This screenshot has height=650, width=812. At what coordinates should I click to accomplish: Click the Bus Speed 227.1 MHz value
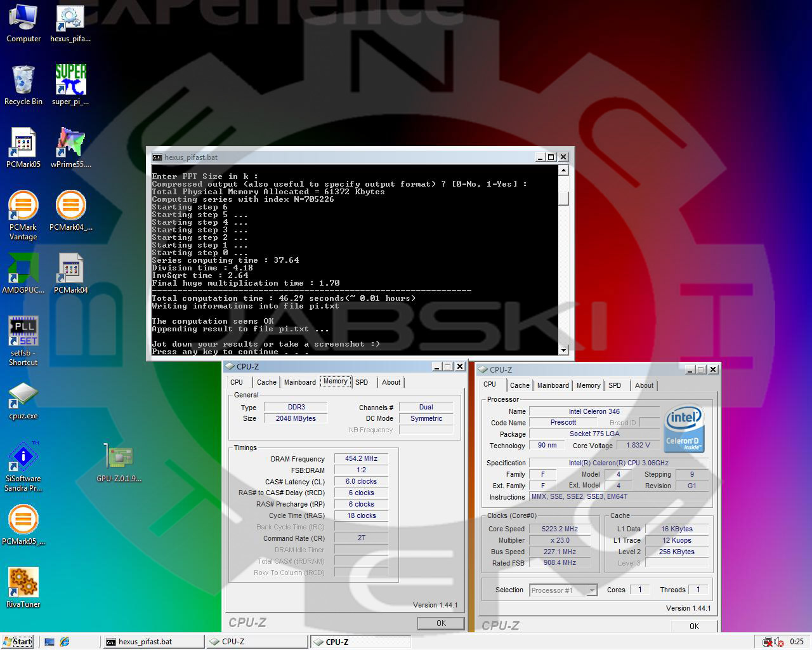pos(560,552)
